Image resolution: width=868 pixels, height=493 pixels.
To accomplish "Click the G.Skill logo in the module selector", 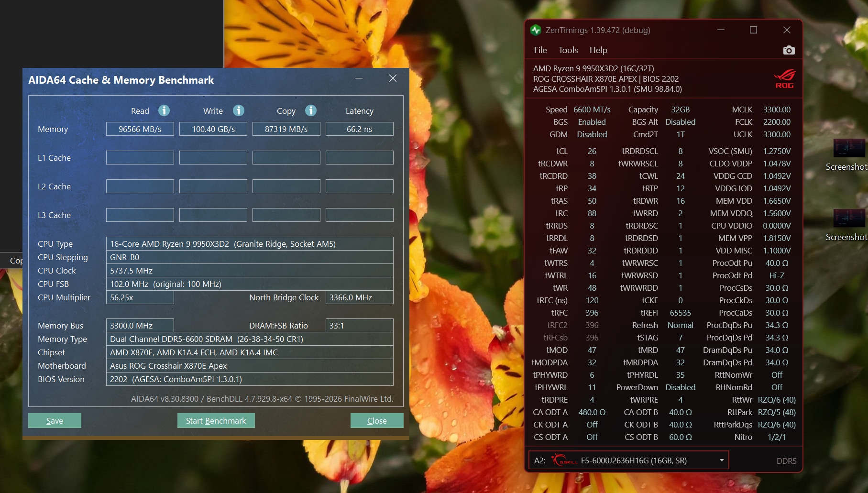I will click(x=564, y=460).
